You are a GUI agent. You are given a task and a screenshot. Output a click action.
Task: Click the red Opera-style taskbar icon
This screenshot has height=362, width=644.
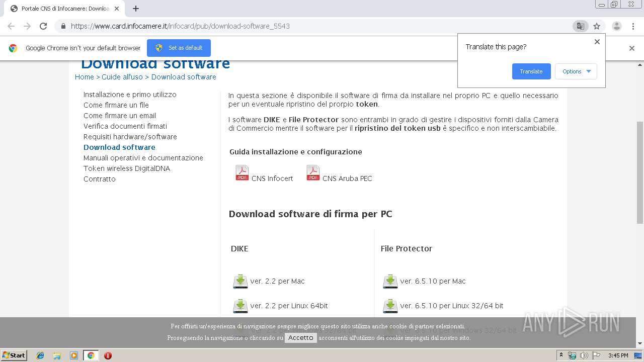[x=108, y=355]
